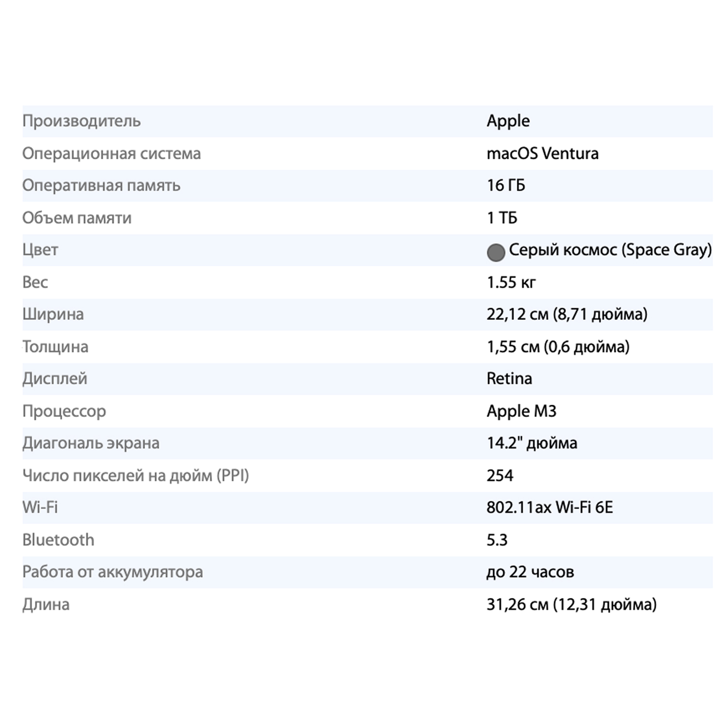Click the Space Gray color swatch circle

[x=496, y=252]
